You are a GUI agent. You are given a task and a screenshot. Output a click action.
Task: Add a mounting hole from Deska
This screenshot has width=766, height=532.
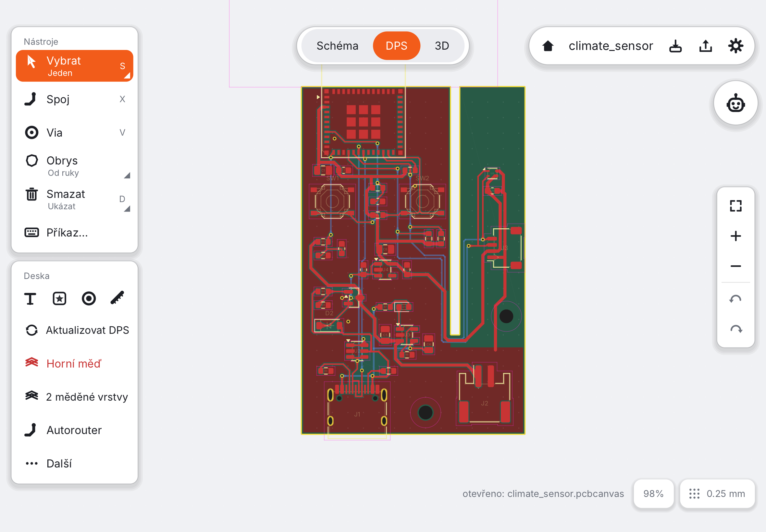click(89, 299)
